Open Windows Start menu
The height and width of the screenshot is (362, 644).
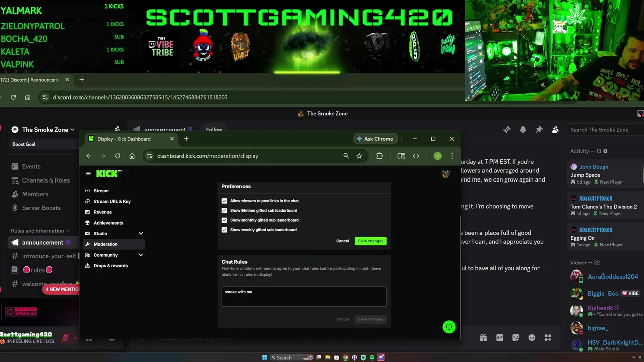(x=265, y=357)
